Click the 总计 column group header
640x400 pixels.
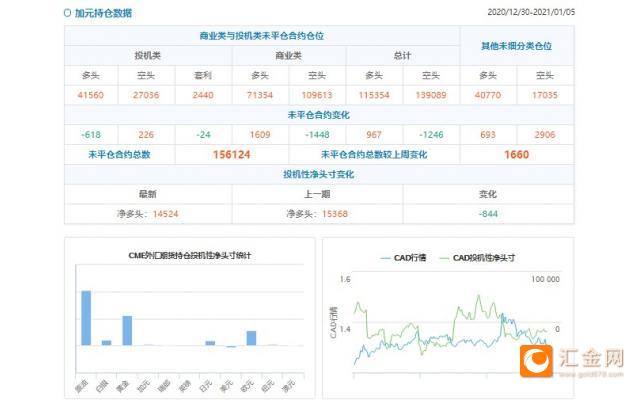coord(402,56)
